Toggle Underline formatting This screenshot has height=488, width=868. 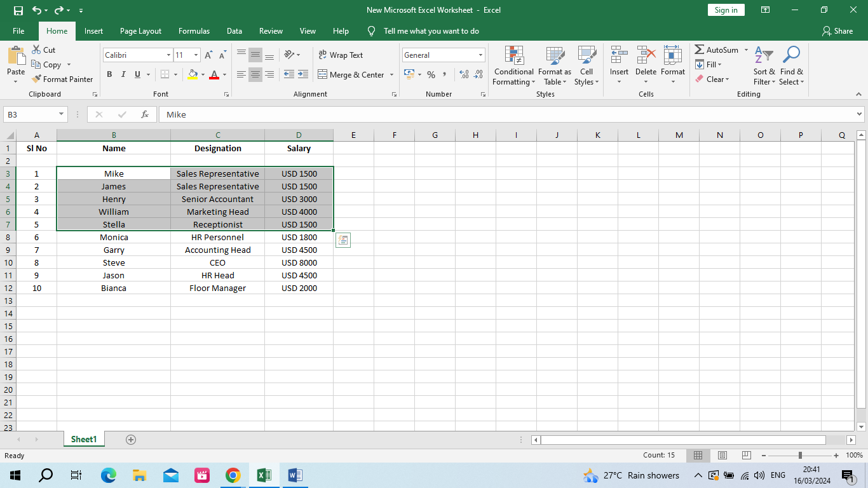137,74
